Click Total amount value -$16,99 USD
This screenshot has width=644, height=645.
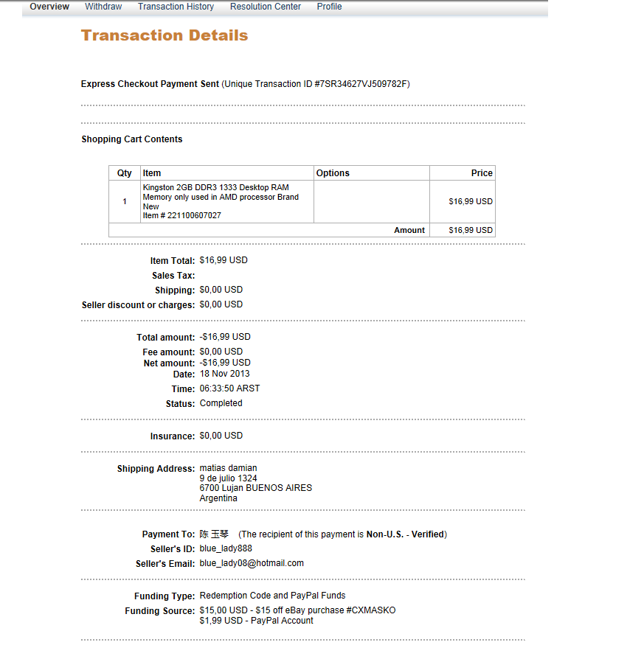(225, 337)
